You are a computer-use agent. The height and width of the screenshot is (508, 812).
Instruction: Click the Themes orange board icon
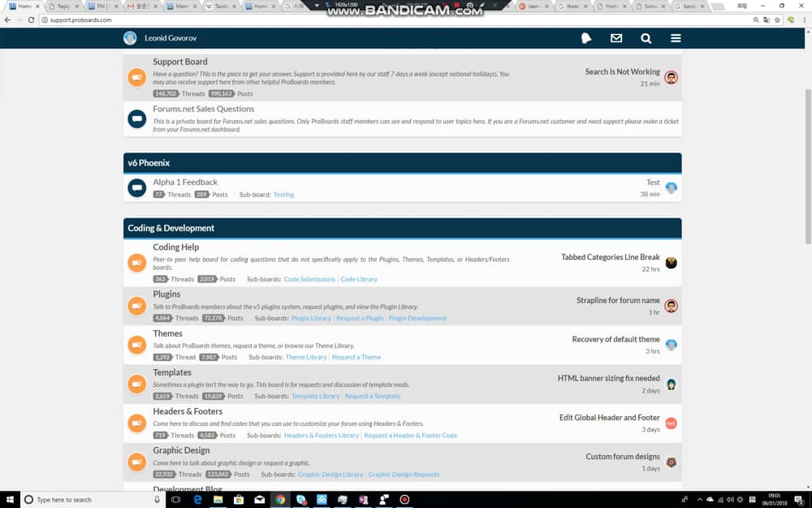pyautogui.click(x=137, y=345)
